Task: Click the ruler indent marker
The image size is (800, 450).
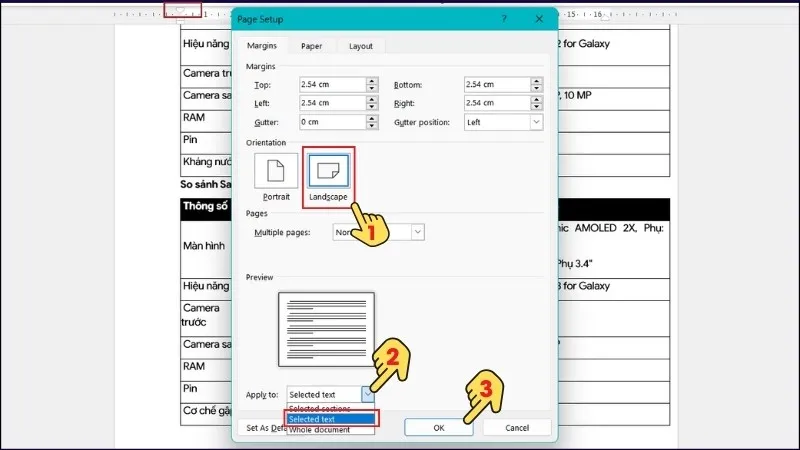Action: coord(180,10)
